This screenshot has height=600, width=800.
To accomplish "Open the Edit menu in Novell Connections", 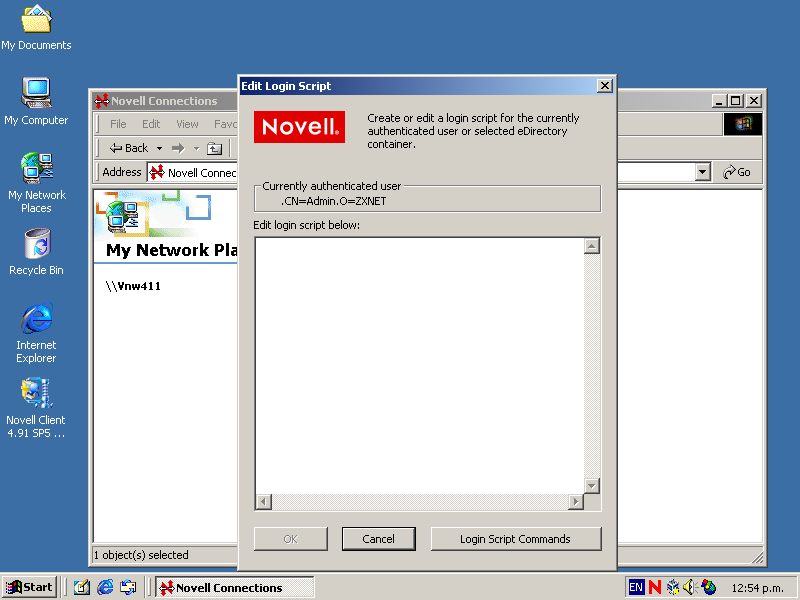I will coord(151,124).
